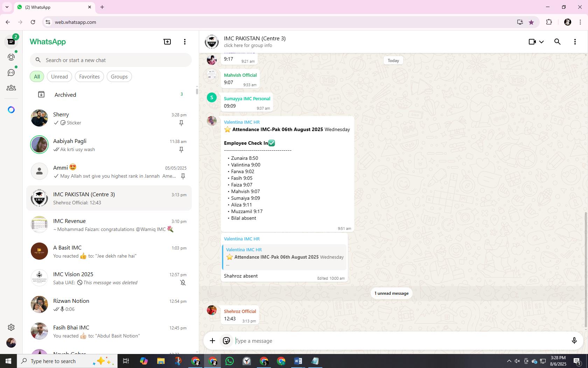This screenshot has width=588, height=368.
Task: Bookmark this page with the star icon
Action: pyautogui.click(x=531, y=22)
